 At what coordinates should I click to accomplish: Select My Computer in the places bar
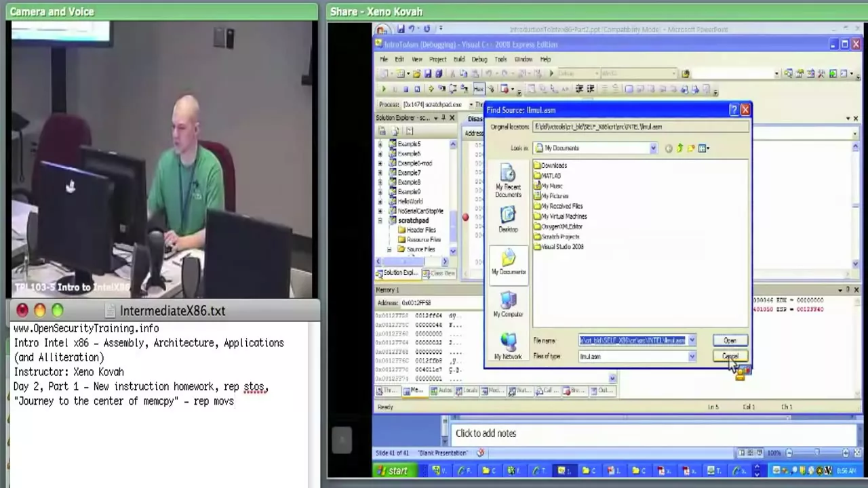(508, 305)
